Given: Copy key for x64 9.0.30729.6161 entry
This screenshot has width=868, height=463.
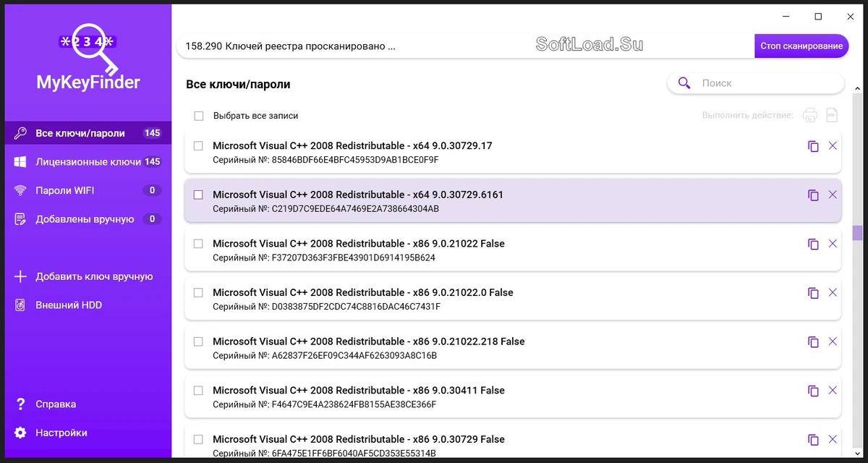Looking at the screenshot, I should [x=813, y=195].
